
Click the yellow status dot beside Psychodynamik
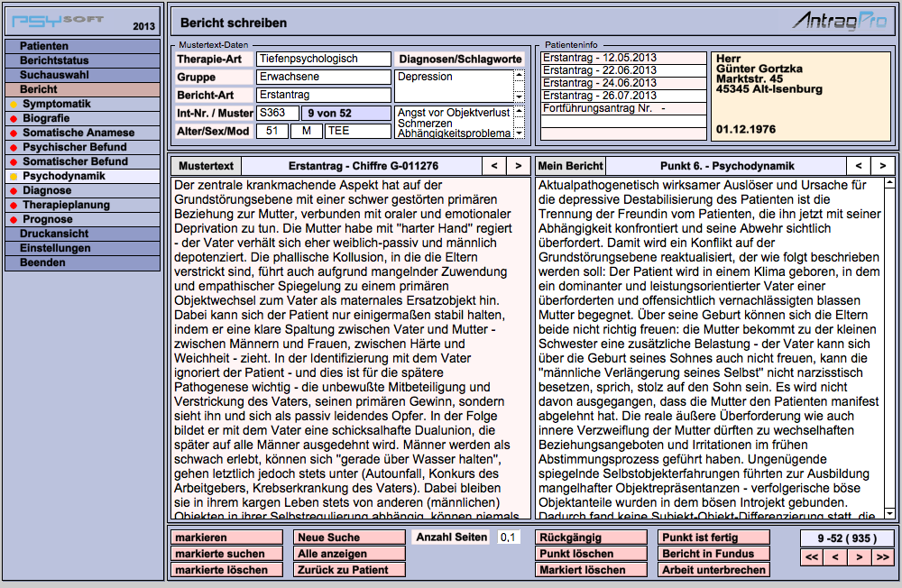13,176
